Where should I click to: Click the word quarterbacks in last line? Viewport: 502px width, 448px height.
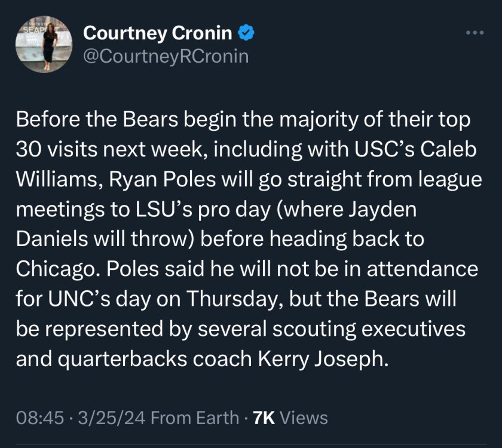point(123,359)
